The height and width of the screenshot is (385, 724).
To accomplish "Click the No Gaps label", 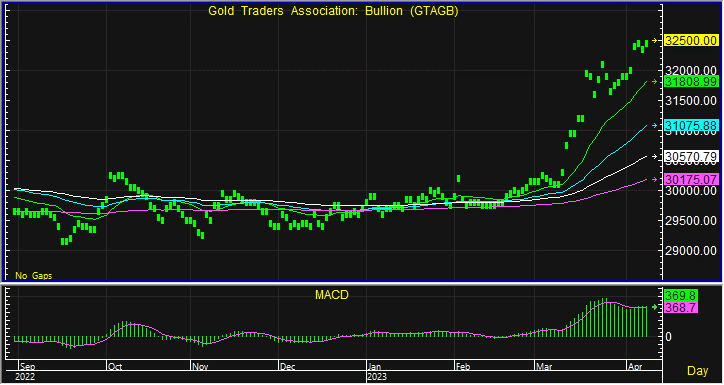I will pos(34,276).
